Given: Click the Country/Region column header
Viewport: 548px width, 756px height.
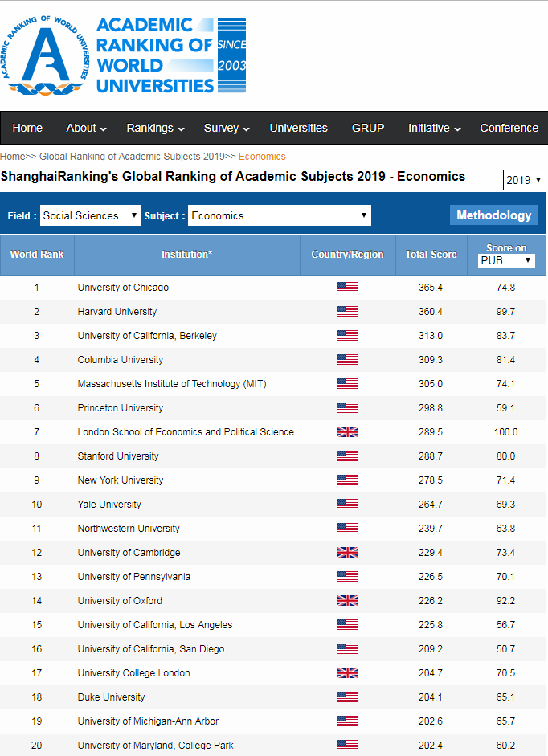Looking at the screenshot, I should tap(347, 255).
